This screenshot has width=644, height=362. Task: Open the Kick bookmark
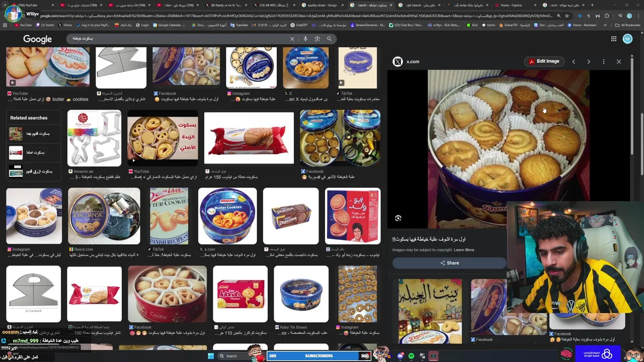pyautogui.click(x=472, y=25)
